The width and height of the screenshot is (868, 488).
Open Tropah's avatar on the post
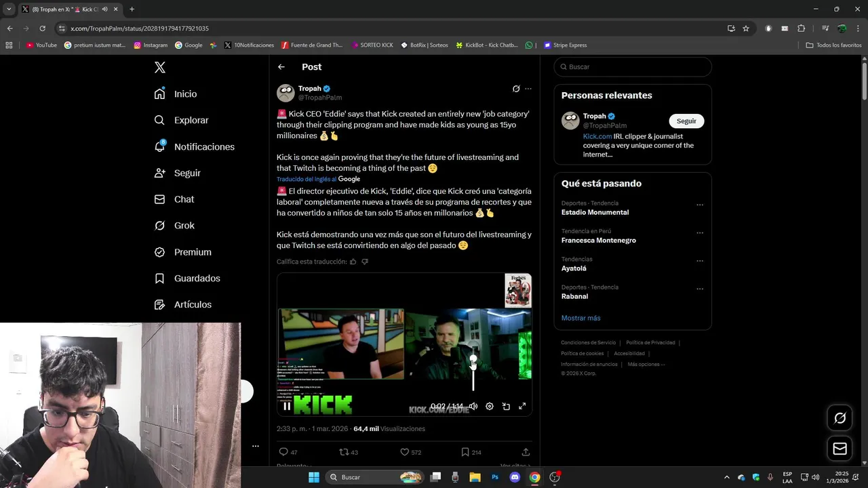tap(285, 93)
